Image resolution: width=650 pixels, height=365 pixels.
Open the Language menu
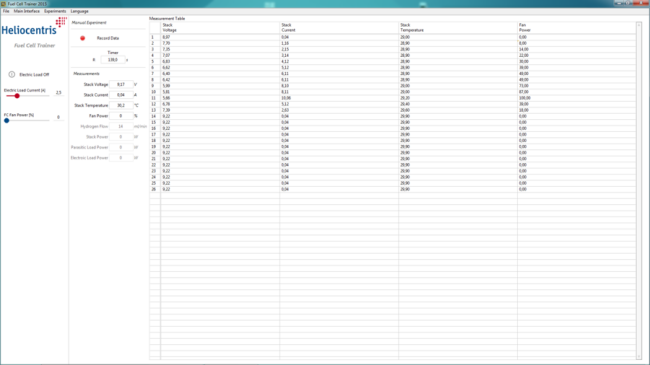click(80, 11)
